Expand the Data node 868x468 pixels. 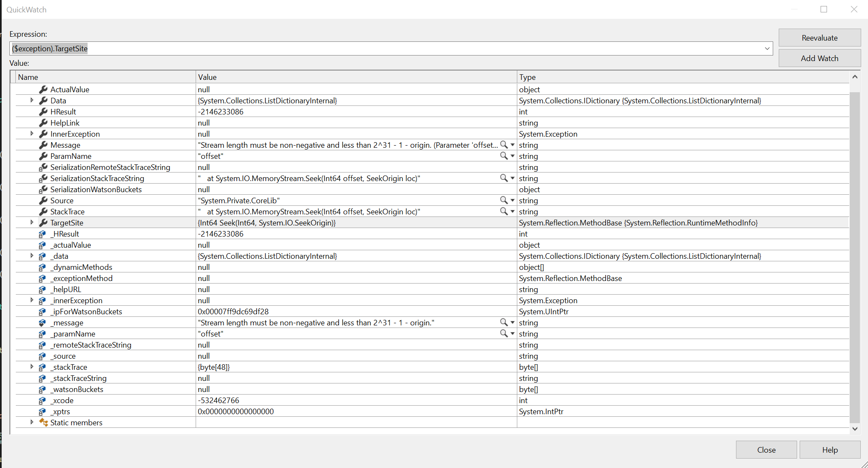tap(32, 100)
